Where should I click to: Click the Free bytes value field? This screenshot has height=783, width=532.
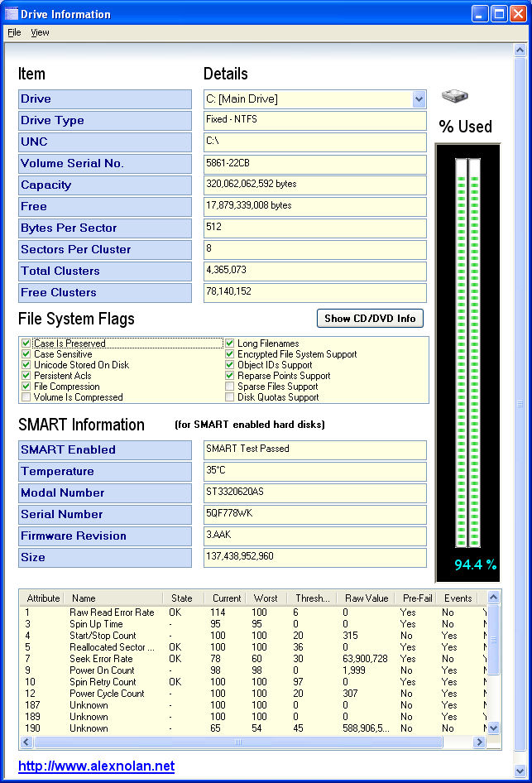click(315, 206)
